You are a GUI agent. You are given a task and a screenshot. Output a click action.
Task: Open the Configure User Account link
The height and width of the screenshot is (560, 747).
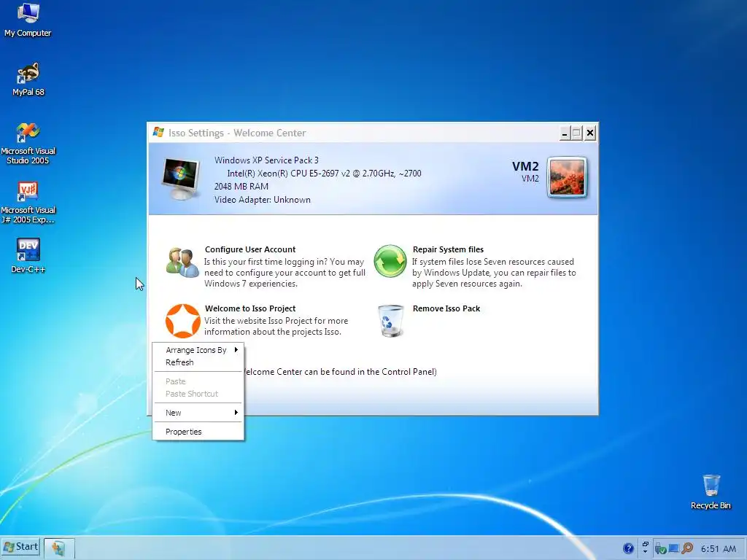[x=250, y=249]
